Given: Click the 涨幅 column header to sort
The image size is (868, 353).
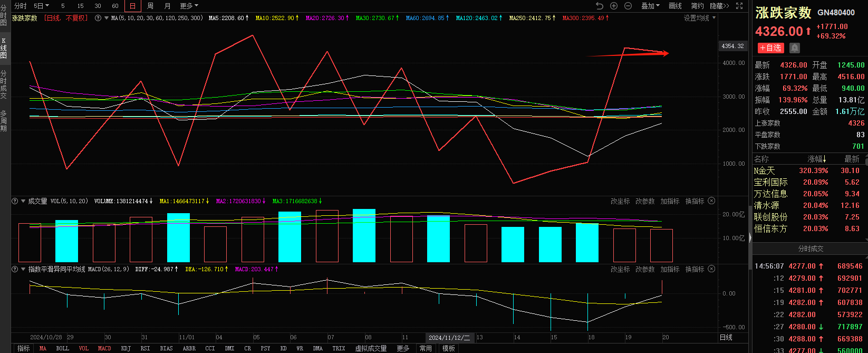Looking at the screenshot, I should point(817,159).
